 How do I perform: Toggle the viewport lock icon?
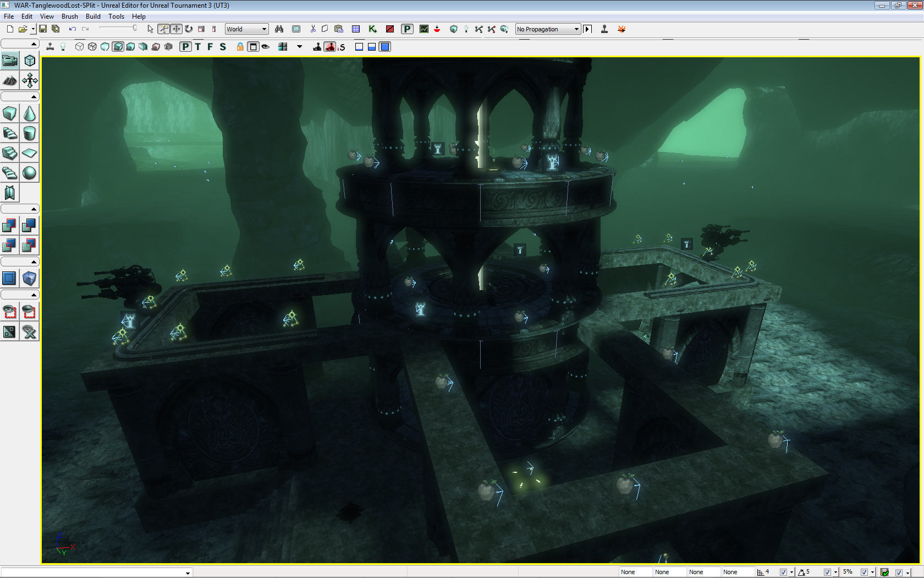click(x=240, y=47)
